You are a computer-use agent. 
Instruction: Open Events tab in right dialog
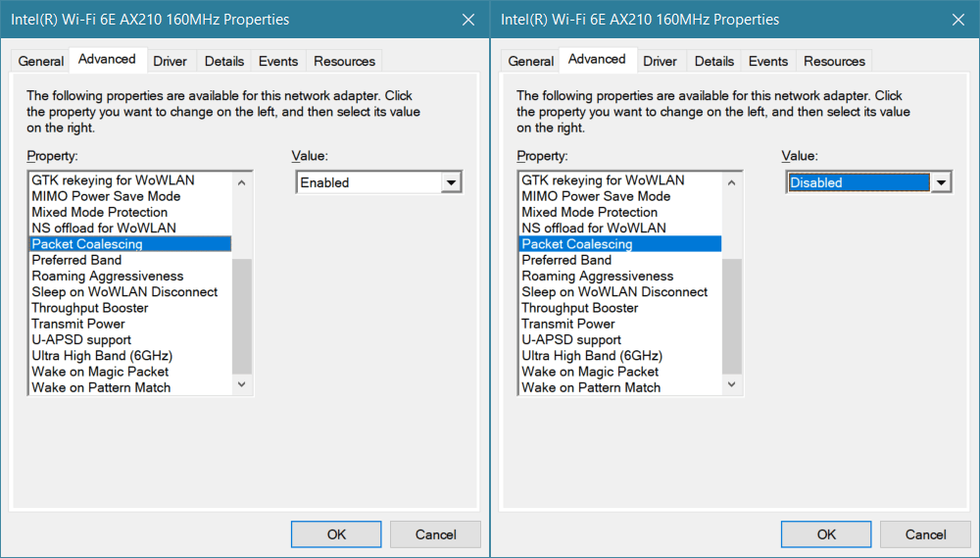pyautogui.click(x=768, y=62)
